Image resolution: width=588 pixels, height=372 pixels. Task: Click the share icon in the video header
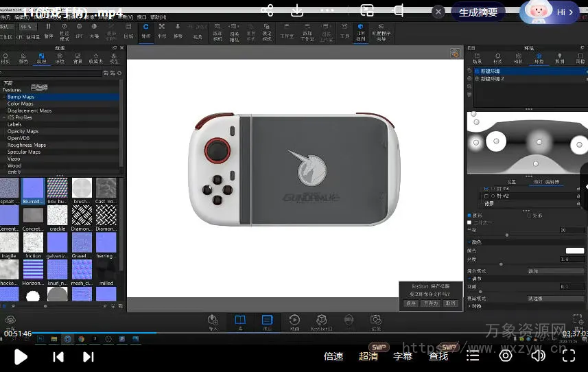pos(268,10)
